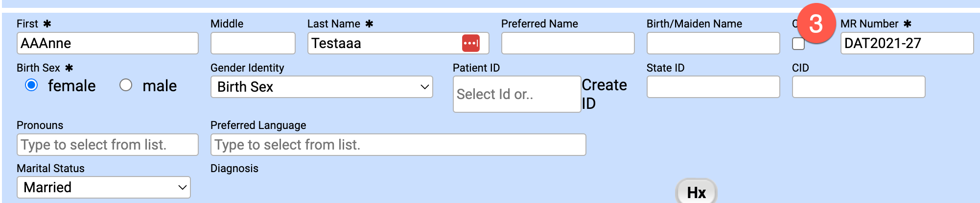Image resolution: width=980 pixels, height=203 pixels.
Task: Focus the Middle name input
Action: pos(253,43)
